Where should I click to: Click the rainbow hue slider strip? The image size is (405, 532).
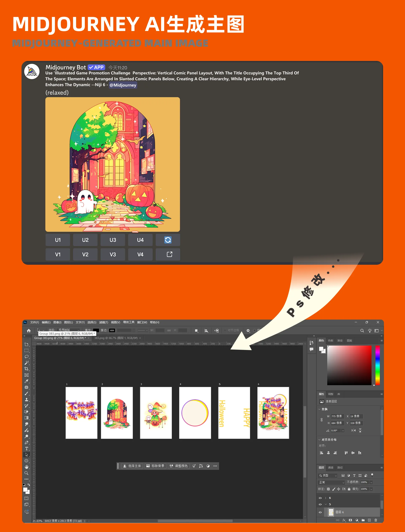tap(378, 365)
